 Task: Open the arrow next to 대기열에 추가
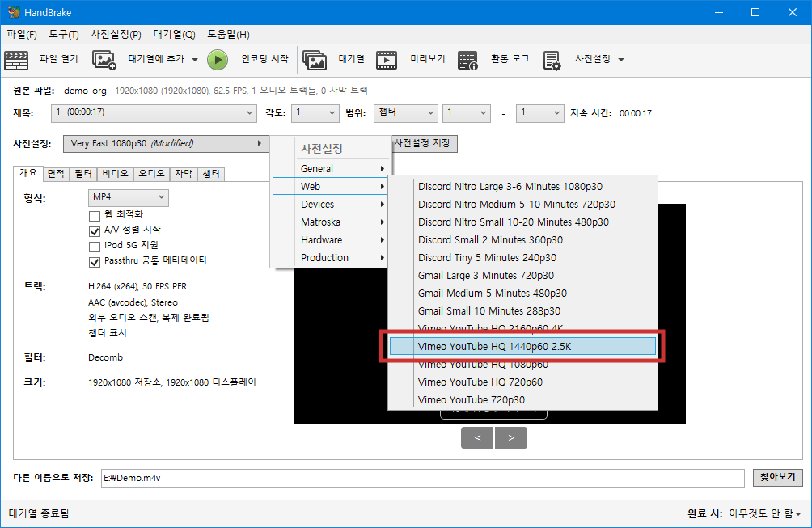(195, 60)
